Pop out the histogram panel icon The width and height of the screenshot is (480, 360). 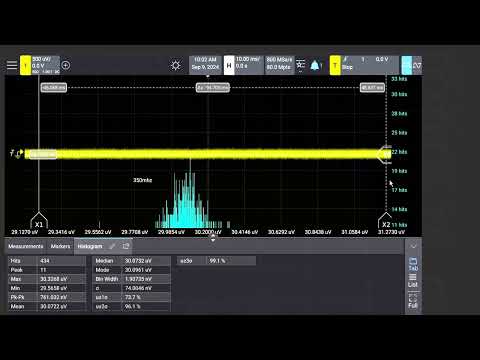[126, 246]
